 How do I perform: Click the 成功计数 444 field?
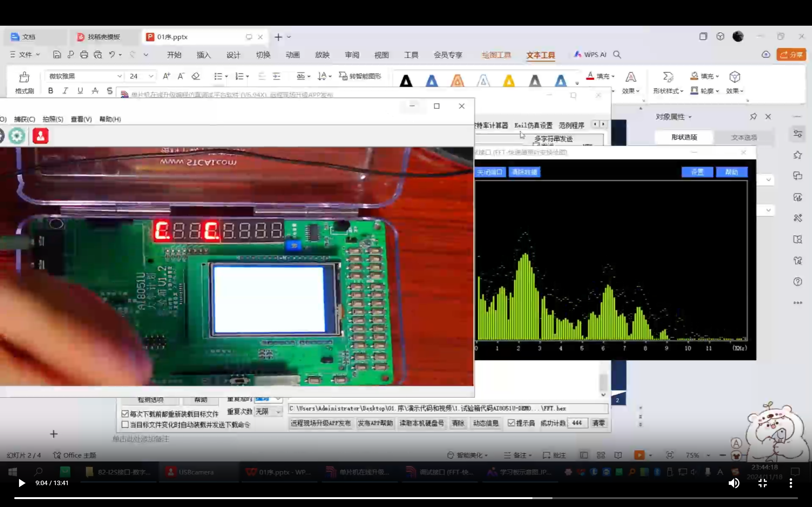coord(578,423)
